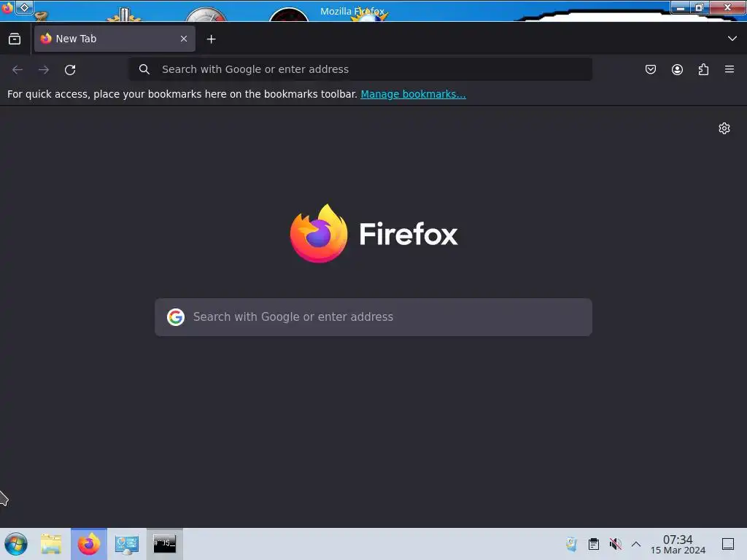
Task: Open the Firefox account menu
Action: pyautogui.click(x=677, y=69)
